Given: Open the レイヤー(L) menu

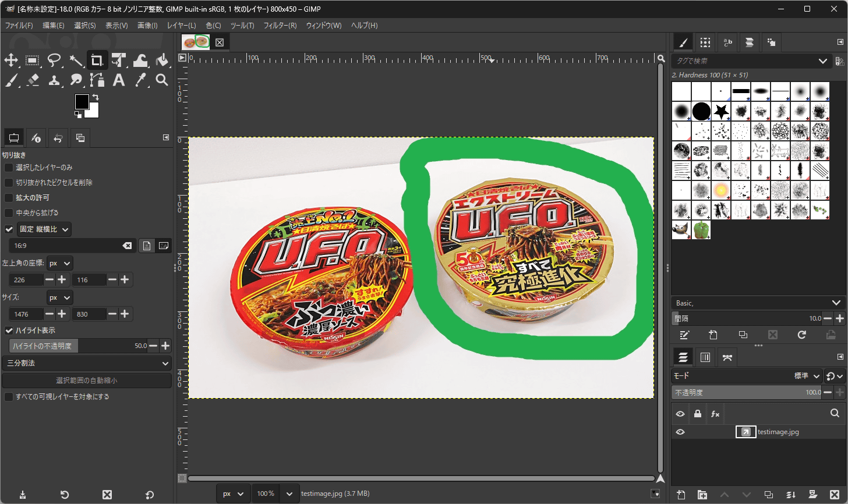Looking at the screenshot, I should pos(181,26).
